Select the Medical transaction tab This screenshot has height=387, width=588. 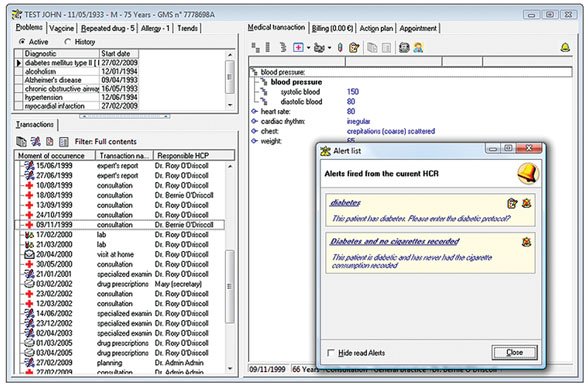pos(276,27)
